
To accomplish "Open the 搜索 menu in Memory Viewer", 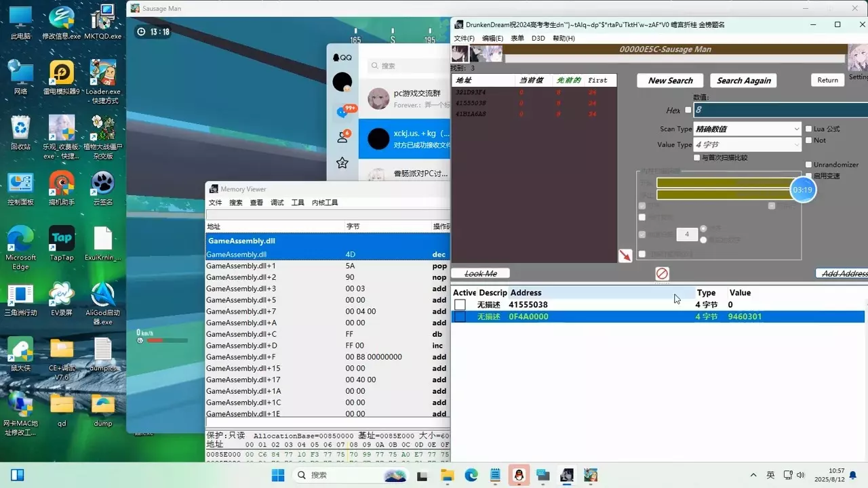I will [x=236, y=203].
